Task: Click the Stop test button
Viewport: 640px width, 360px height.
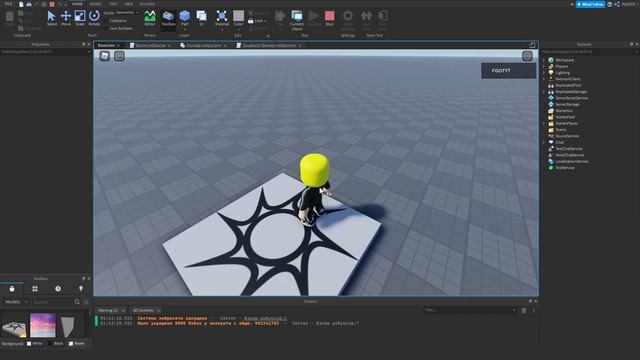Action: [x=329, y=18]
